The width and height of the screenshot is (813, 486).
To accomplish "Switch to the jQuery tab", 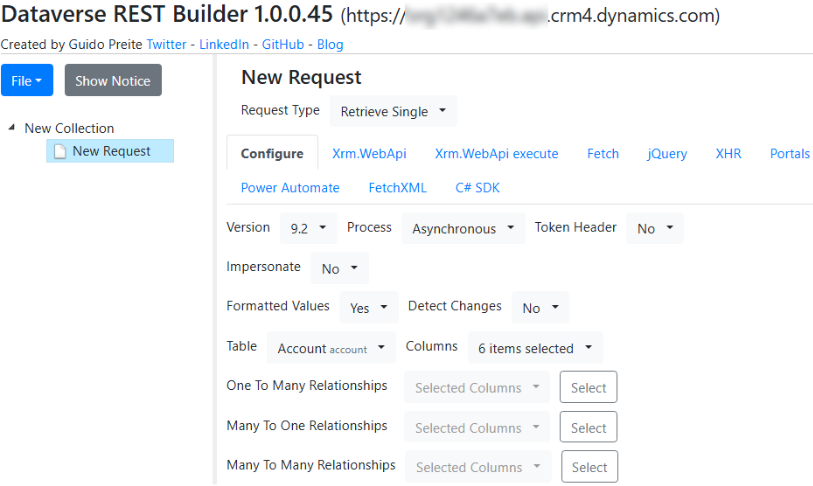I will point(667,153).
